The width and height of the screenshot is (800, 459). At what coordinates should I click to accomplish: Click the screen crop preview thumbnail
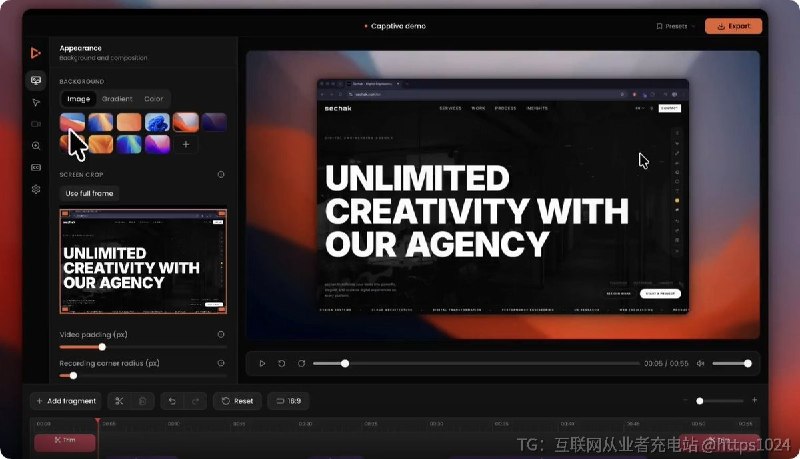(143, 261)
